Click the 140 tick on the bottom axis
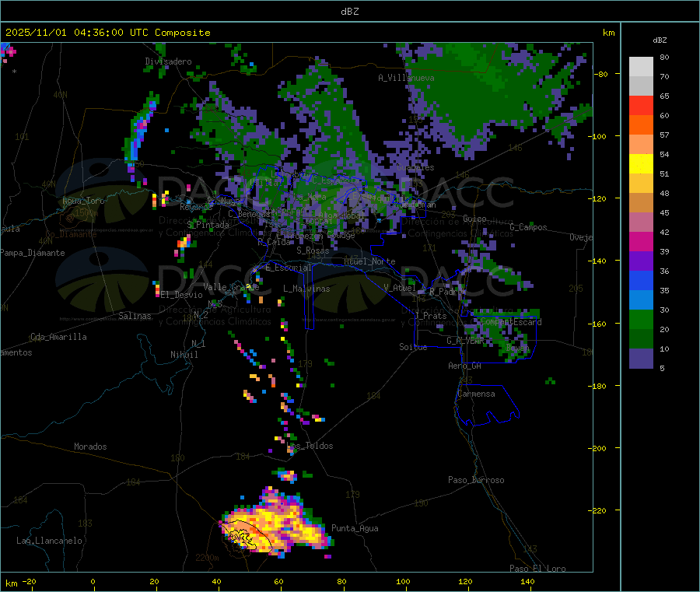This screenshot has width=700, height=592. pos(527,581)
